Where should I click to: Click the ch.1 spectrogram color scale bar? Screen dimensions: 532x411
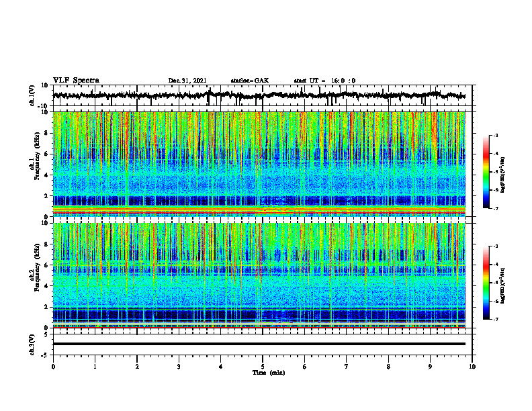486,172
